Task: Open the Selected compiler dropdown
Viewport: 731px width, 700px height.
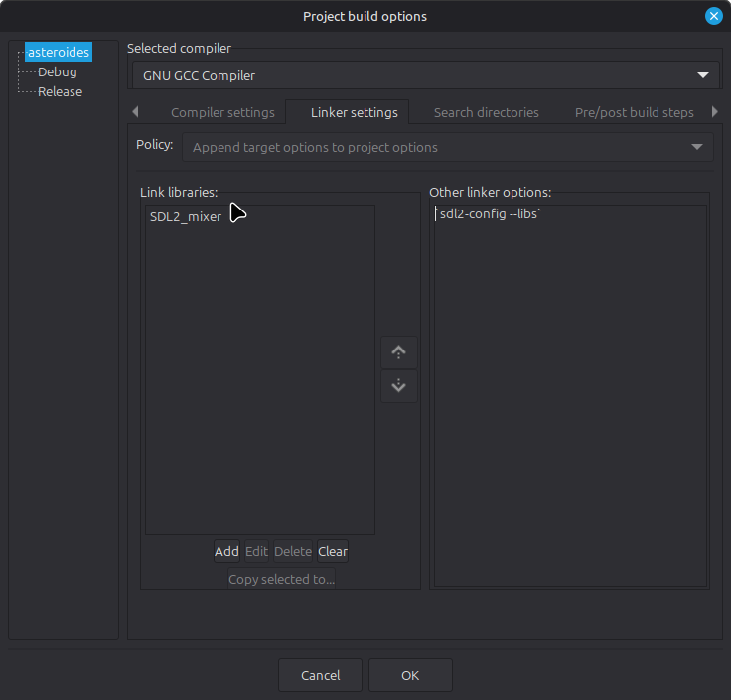Action: [425, 75]
